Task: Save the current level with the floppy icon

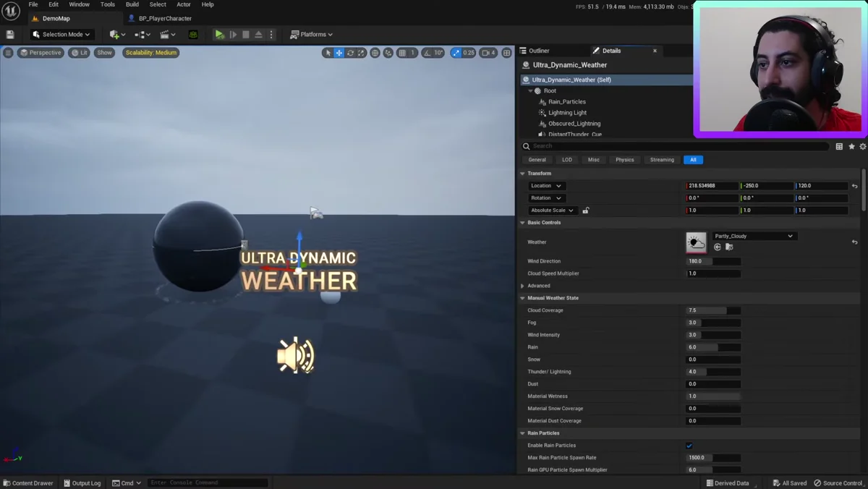Action: coord(10,34)
